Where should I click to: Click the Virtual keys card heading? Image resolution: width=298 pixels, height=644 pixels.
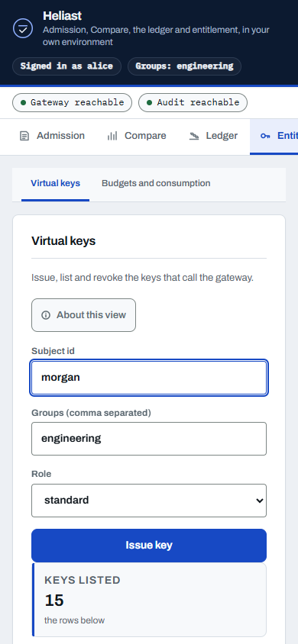click(63, 241)
